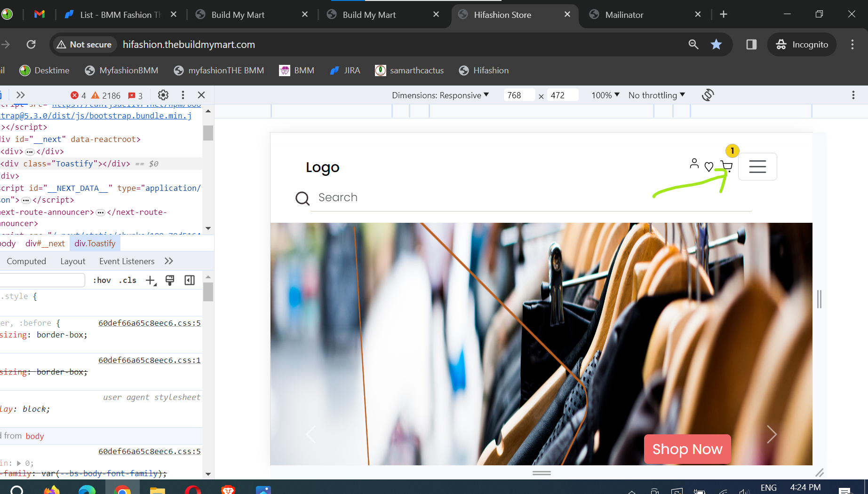868x494 pixels.
Task: Open the Dimensions: Responsive dropdown
Action: [x=440, y=95]
